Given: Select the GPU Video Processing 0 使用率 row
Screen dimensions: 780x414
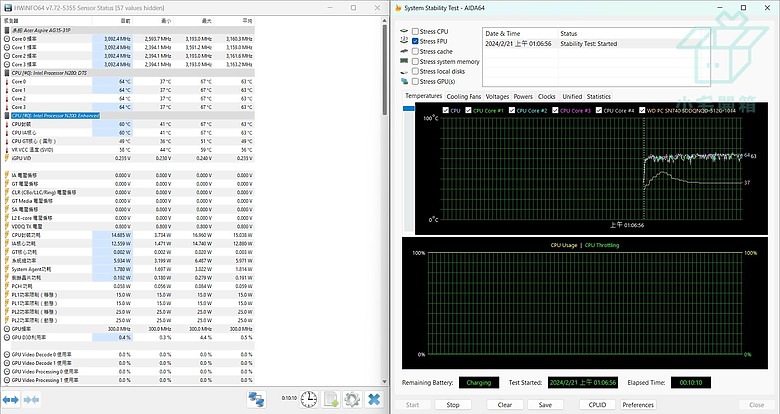Looking at the screenshot, I should [x=128, y=372].
